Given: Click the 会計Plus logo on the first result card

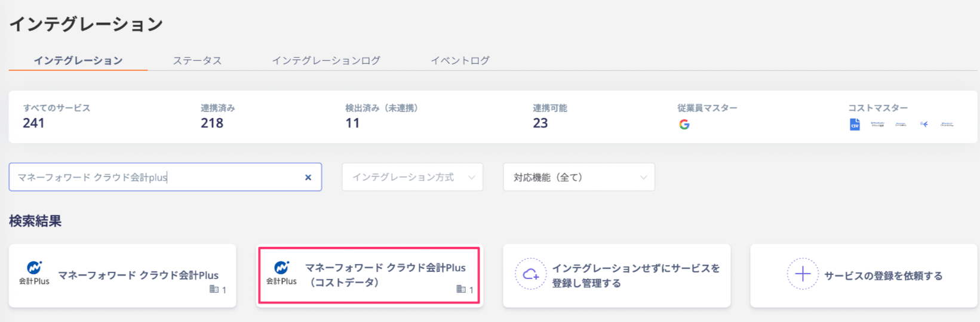Looking at the screenshot, I should [34, 274].
